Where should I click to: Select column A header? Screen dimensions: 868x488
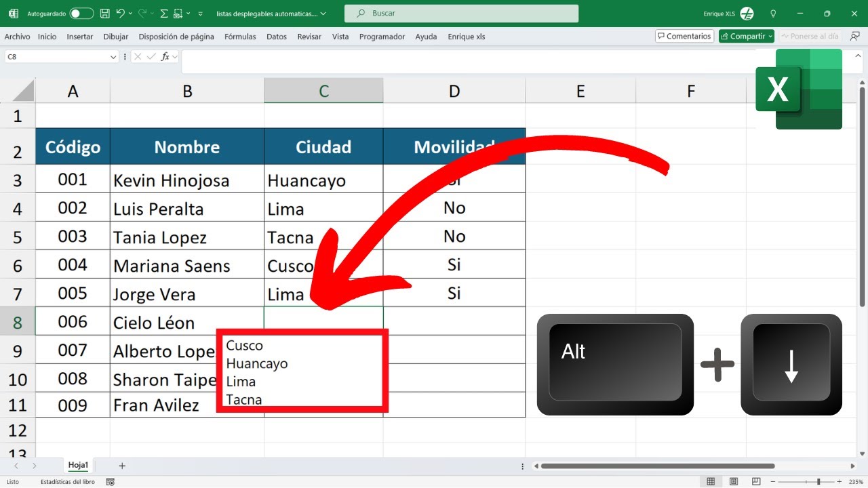[73, 91]
